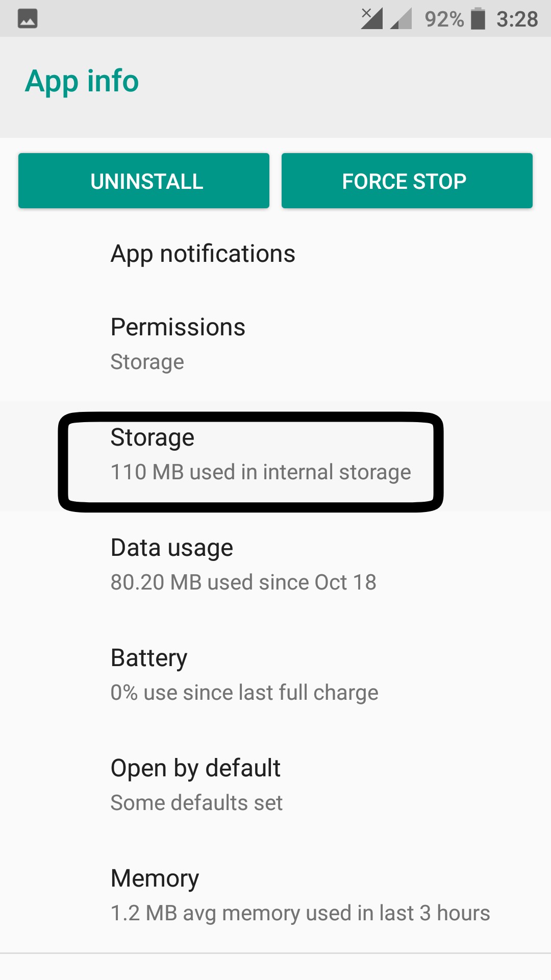Tap '0% use since last full charge'
The image size is (551, 980).
[x=244, y=693]
